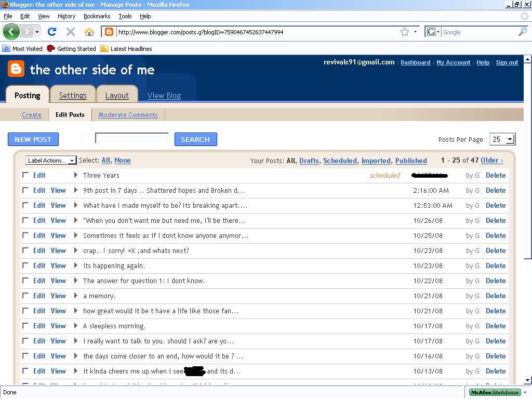Expand the 'its happening again.' post triangle
This screenshot has height=399, width=532.
[76, 265]
